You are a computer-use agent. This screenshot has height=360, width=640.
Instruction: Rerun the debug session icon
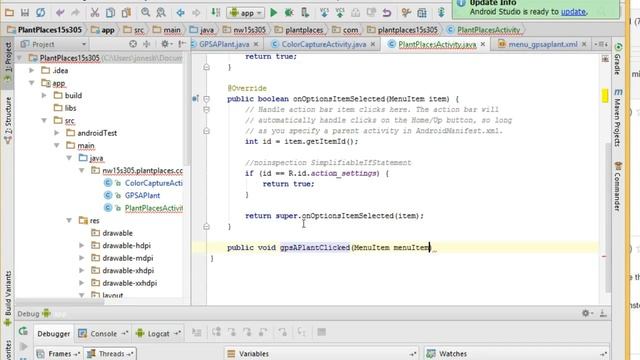(x=23, y=331)
